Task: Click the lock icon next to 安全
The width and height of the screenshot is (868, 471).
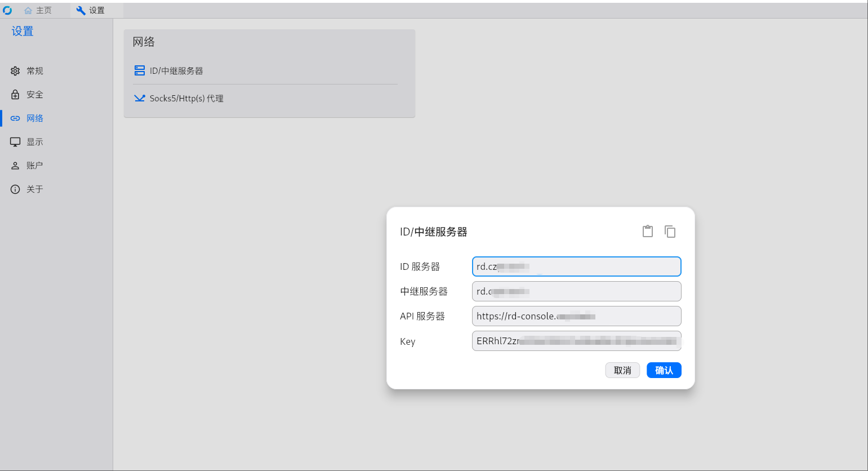Action: pyautogui.click(x=15, y=95)
